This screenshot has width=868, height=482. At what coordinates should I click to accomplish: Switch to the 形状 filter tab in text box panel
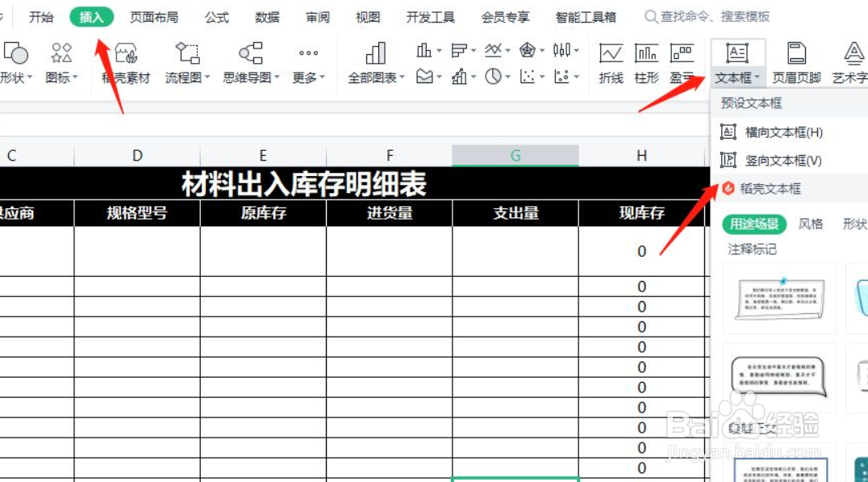click(x=855, y=224)
